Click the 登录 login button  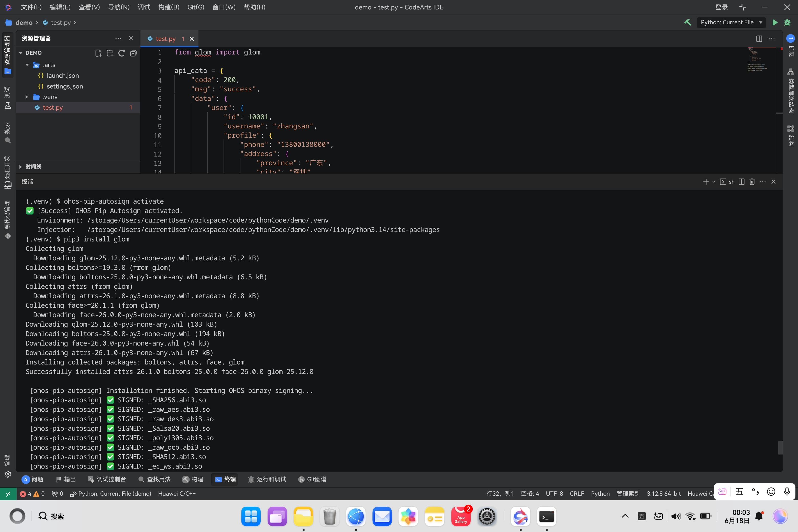(x=721, y=7)
